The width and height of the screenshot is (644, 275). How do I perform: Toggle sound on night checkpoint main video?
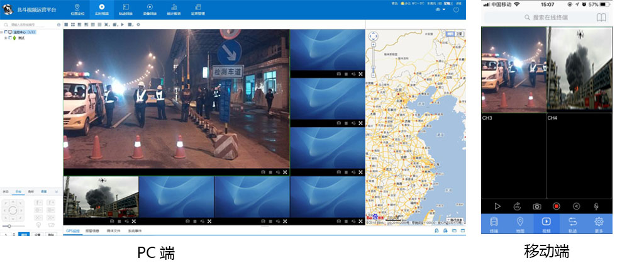pyautogui.click(x=277, y=172)
